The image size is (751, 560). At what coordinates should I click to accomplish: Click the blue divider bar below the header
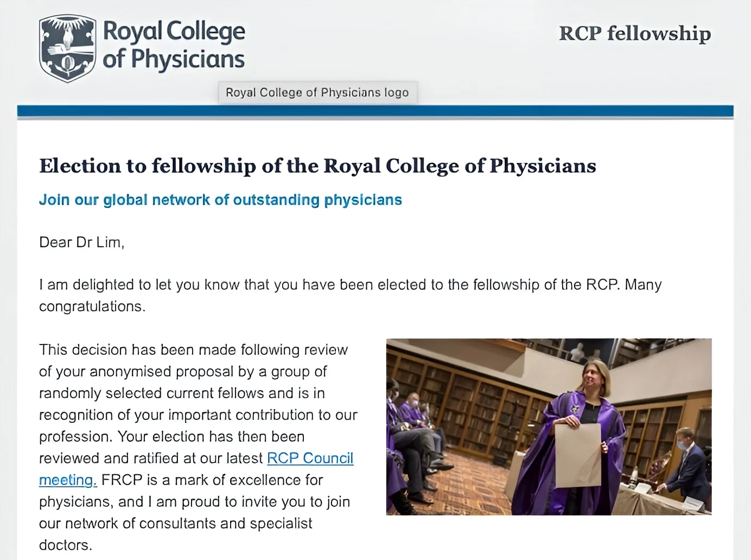375,109
